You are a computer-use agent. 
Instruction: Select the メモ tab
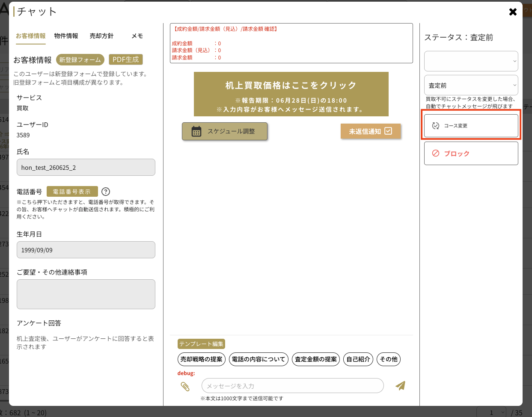(137, 36)
